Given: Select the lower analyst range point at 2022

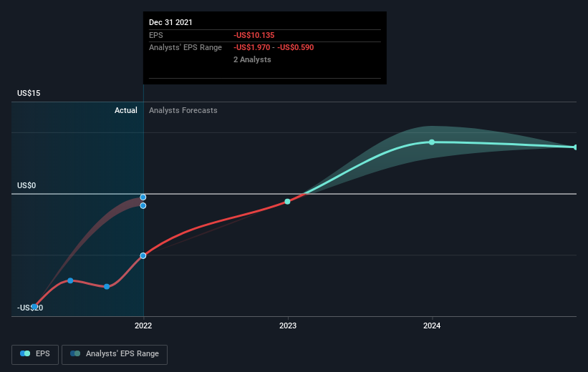Looking at the screenshot, I should (143, 205).
